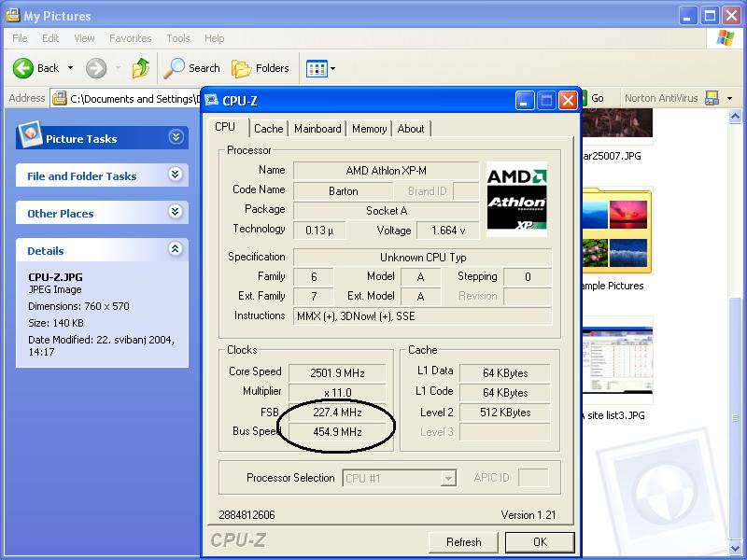Click the Forward arrow icon in the toolbar
Screen dimensions: 747x560
95,68
